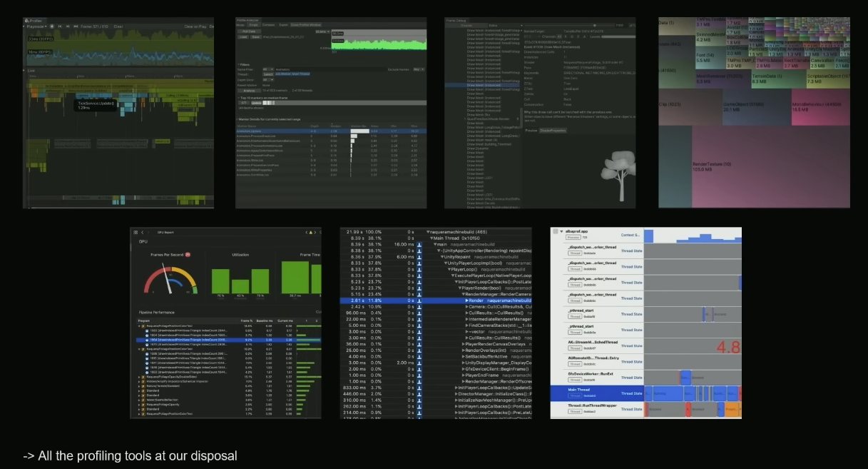Image resolution: width=868 pixels, height=469 pixels.
Task: Expand the selected Render call tree node
Action: pos(466,301)
